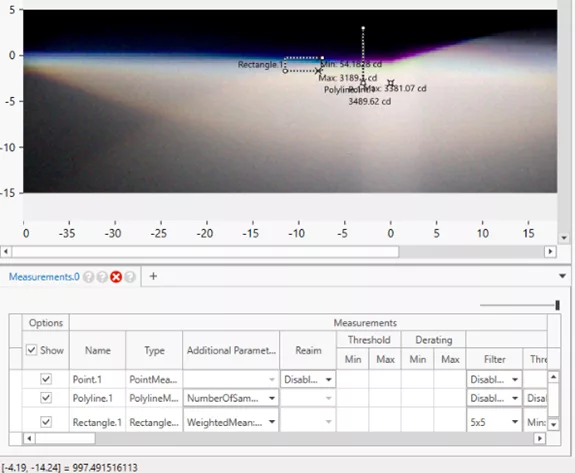Screen dimensions: 575x473
Task: Click the Derating group header
Action: [x=433, y=340]
